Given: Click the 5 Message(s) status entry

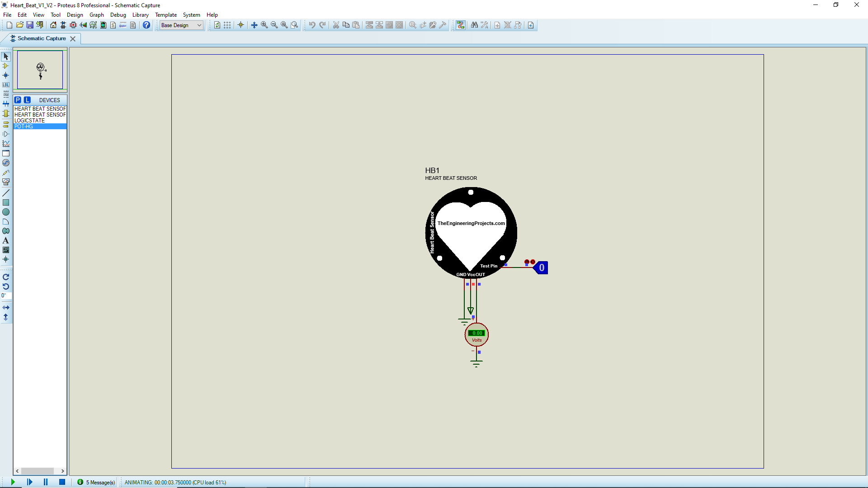Looking at the screenshot, I should (96, 482).
